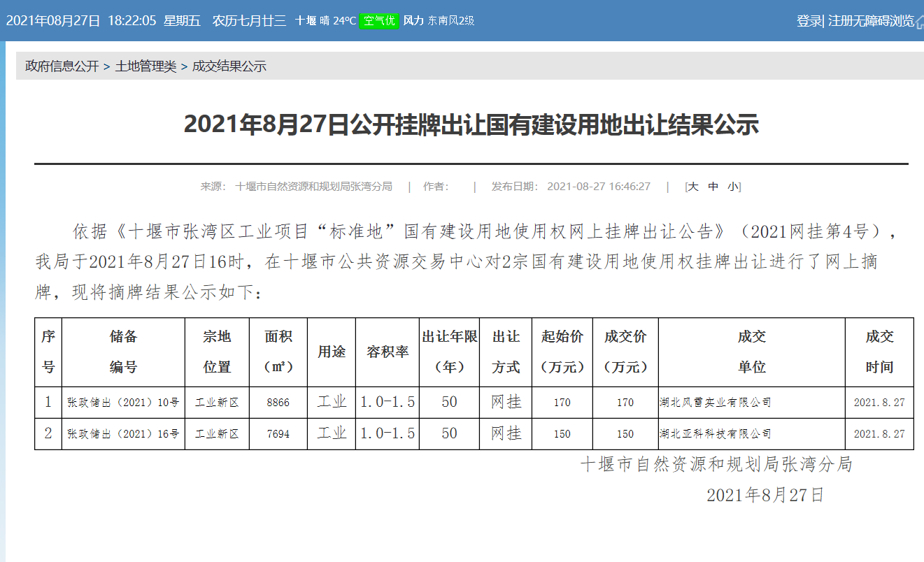Click cell 张政储出（2021）10号
924x562 pixels.
pyautogui.click(x=123, y=403)
